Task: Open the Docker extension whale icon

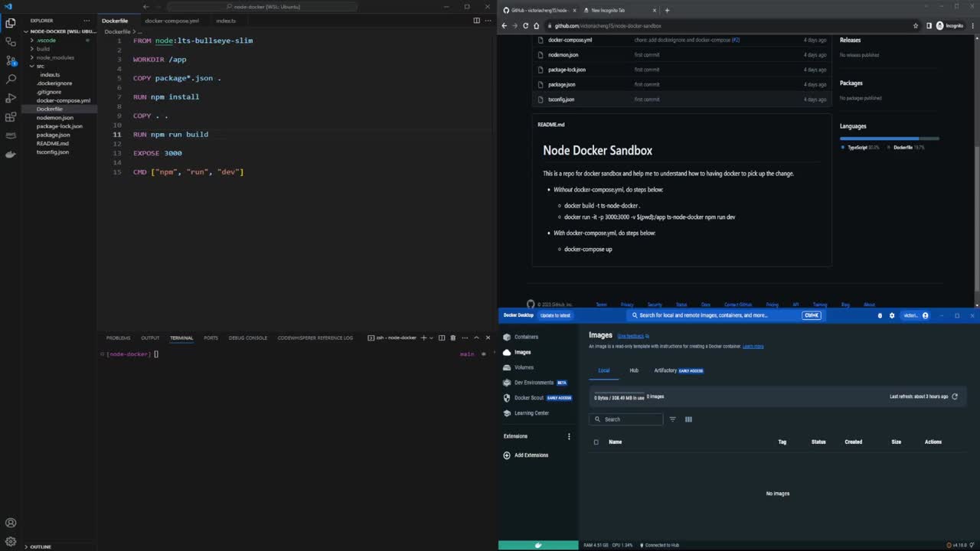Action: pyautogui.click(x=11, y=154)
